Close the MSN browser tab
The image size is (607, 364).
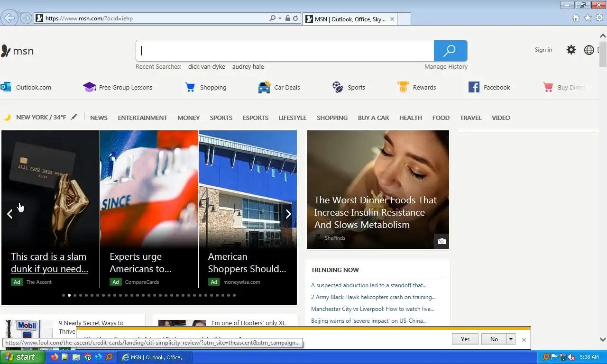(392, 19)
